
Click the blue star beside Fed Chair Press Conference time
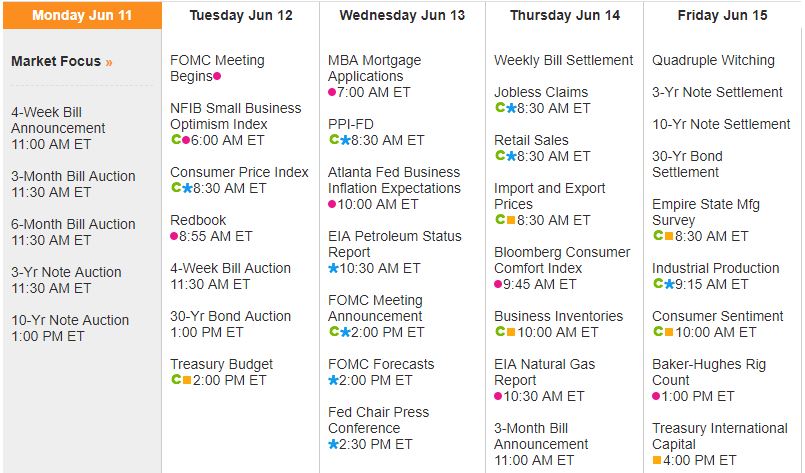[x=333, y=444]
